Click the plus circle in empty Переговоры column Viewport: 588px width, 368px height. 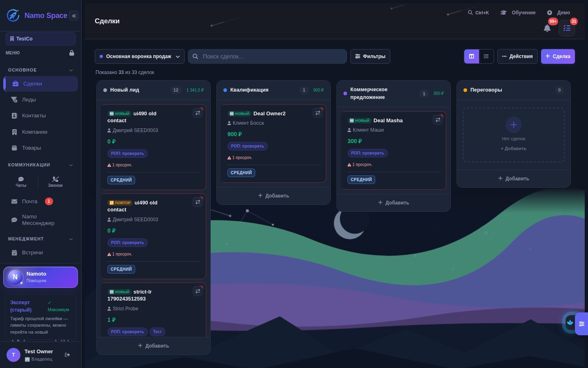tap(514, 125)
